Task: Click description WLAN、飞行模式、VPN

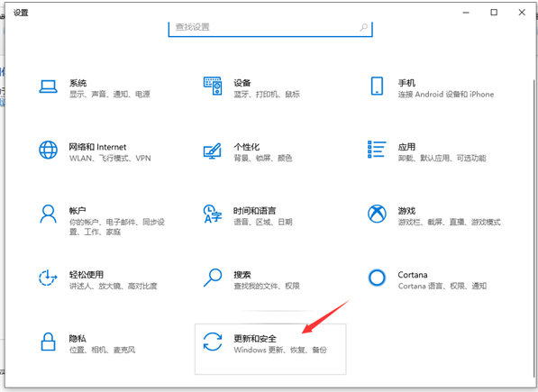Action: [x=110, y=158]
